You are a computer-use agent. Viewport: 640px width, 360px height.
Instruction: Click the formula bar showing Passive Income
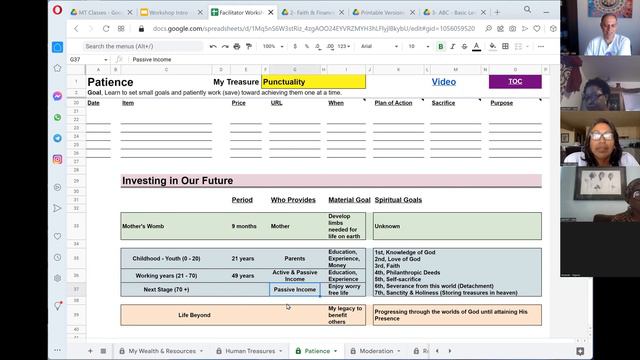click(343, 60)
